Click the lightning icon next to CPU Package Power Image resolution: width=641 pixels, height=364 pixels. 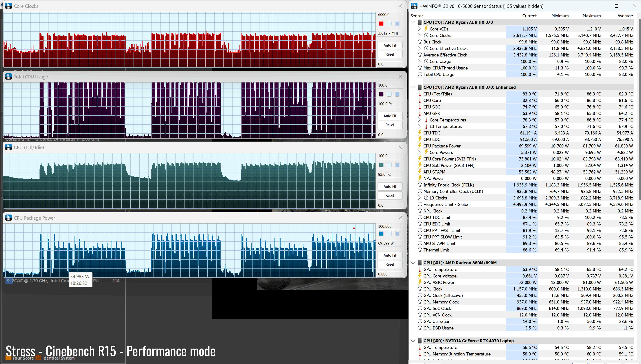pyautogui.click(x=420, y=146)
